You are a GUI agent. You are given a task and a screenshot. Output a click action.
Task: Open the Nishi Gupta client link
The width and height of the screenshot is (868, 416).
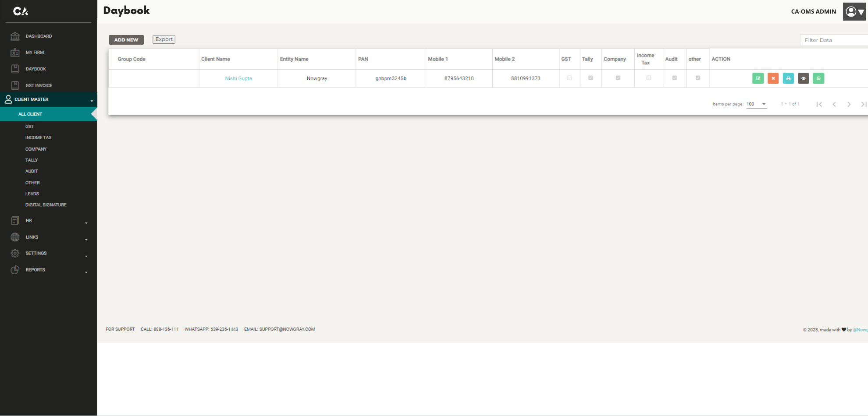point(238,78)
